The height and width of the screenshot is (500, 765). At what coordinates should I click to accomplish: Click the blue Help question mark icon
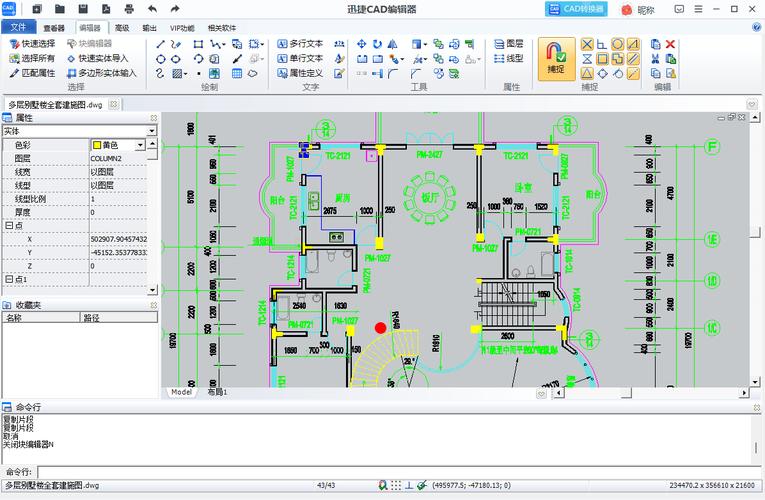pos(756,27)
